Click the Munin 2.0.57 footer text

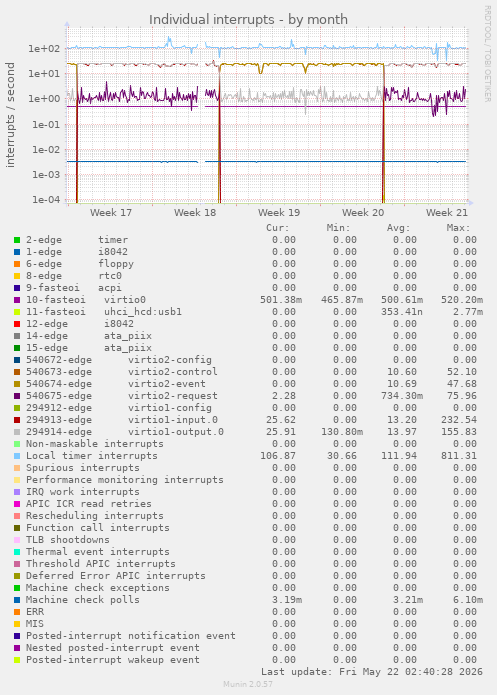pyautogui.click(x=248, y=684)
